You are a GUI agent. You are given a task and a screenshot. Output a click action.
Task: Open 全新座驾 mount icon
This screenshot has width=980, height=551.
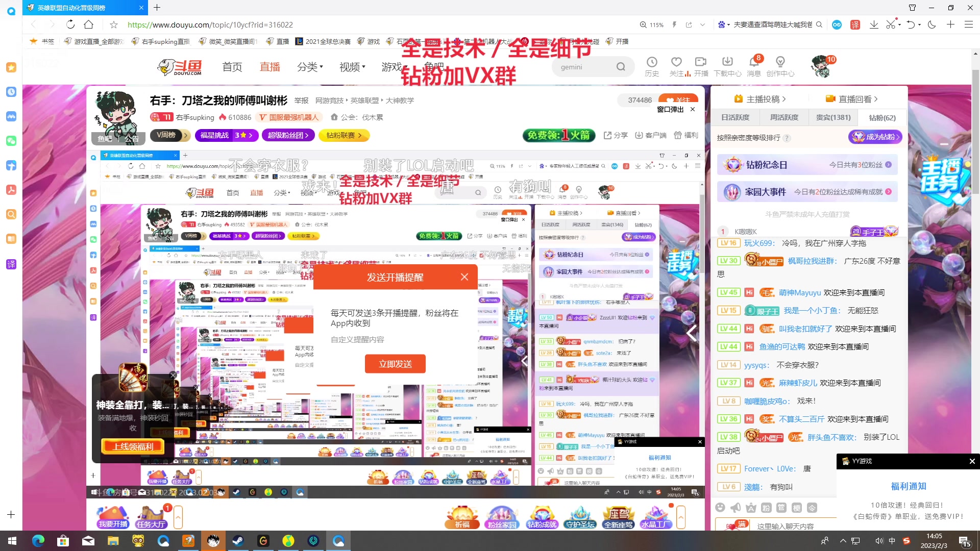click(x=618, y=517)
